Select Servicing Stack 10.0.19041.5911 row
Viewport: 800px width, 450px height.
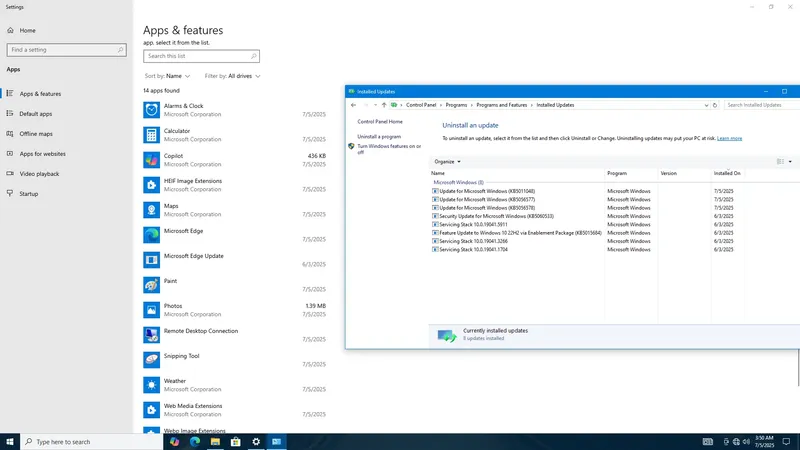tap(473, 224)
